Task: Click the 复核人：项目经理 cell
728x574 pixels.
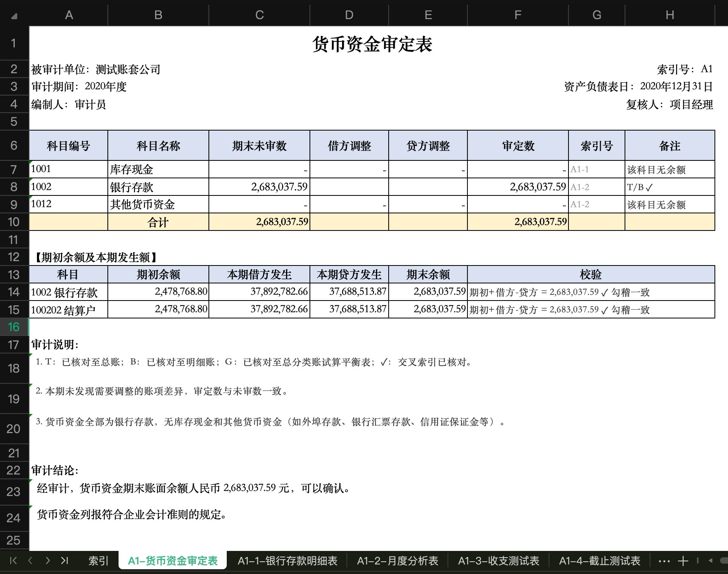Action: [670, 105]
